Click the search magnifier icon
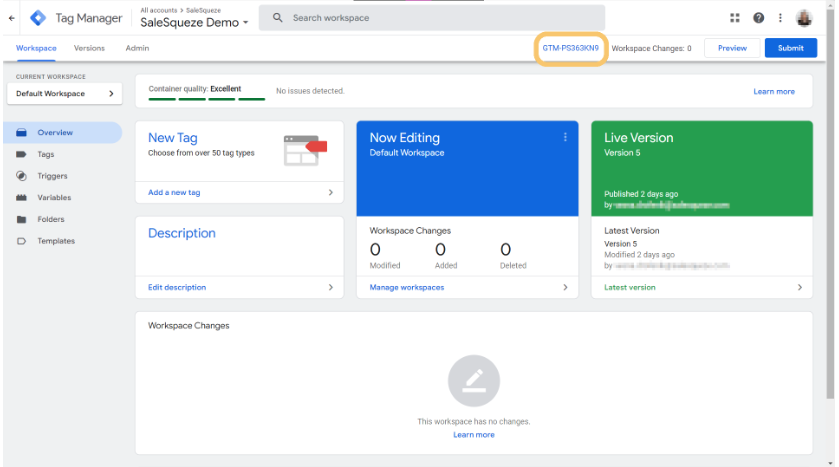 pos(278,18)
